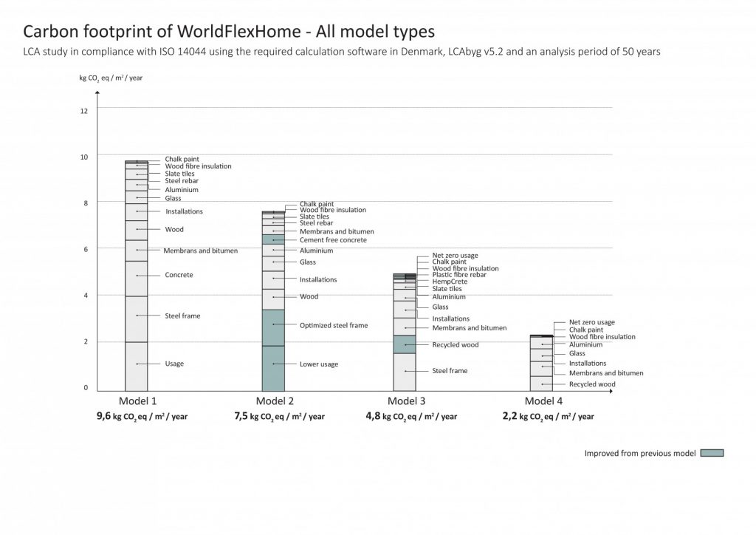Select the 'Model 1' axis label
The width and height of the screenshot is (756, 535).
(x=137, y=401)
